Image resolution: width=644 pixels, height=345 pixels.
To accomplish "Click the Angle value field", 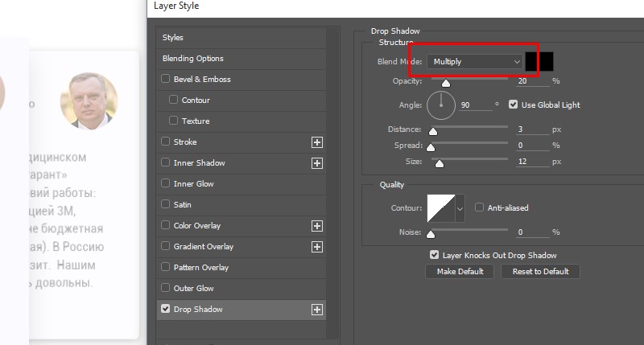I will coord(476,105).
